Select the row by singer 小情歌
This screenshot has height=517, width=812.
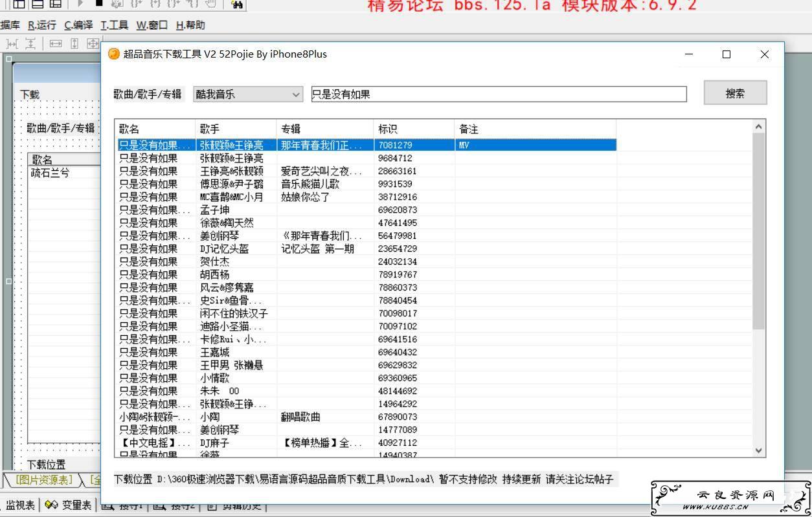(x=367, y=378)
